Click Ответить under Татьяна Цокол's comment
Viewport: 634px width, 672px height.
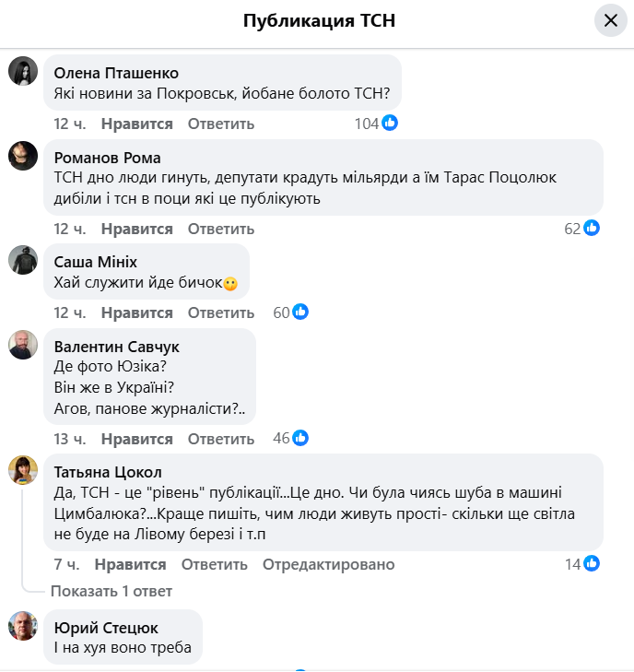click(x=215, y=564)
